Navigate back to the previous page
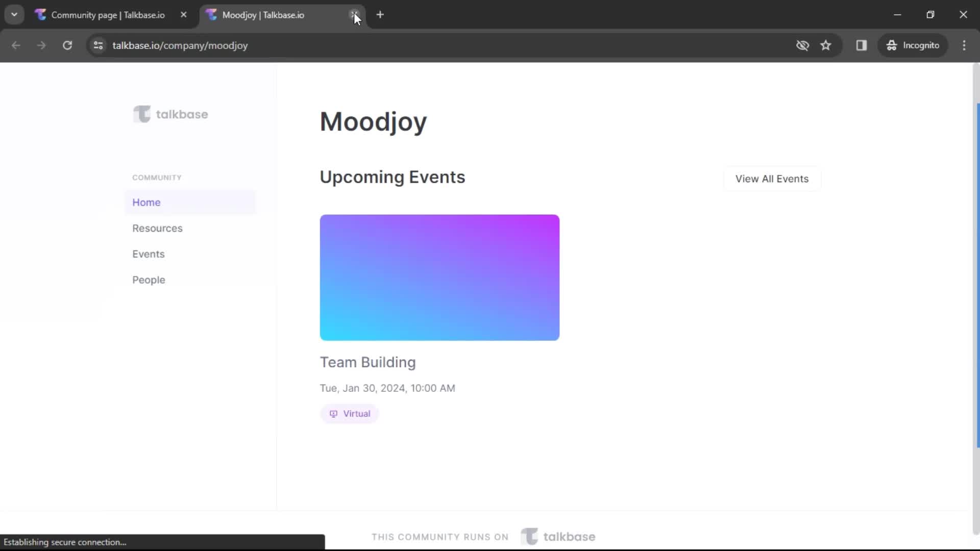 click(x=16, y=45)
